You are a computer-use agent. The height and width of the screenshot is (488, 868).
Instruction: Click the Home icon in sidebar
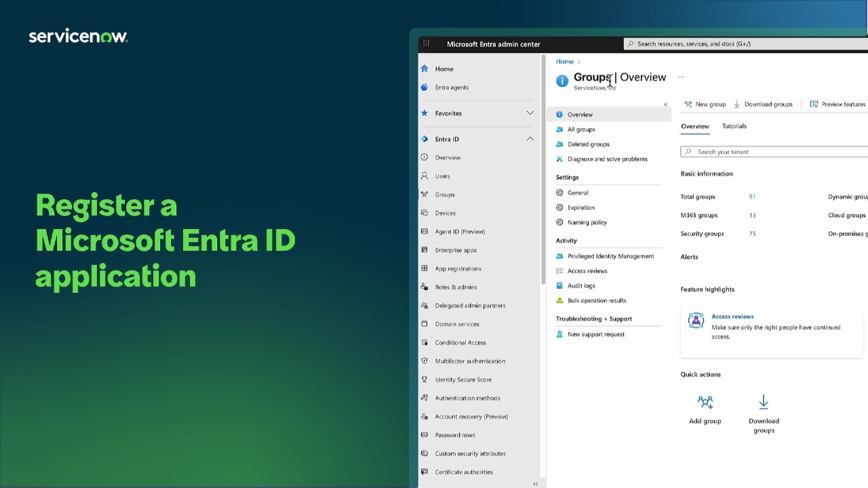pyautogui.click(x=425, y=68)
